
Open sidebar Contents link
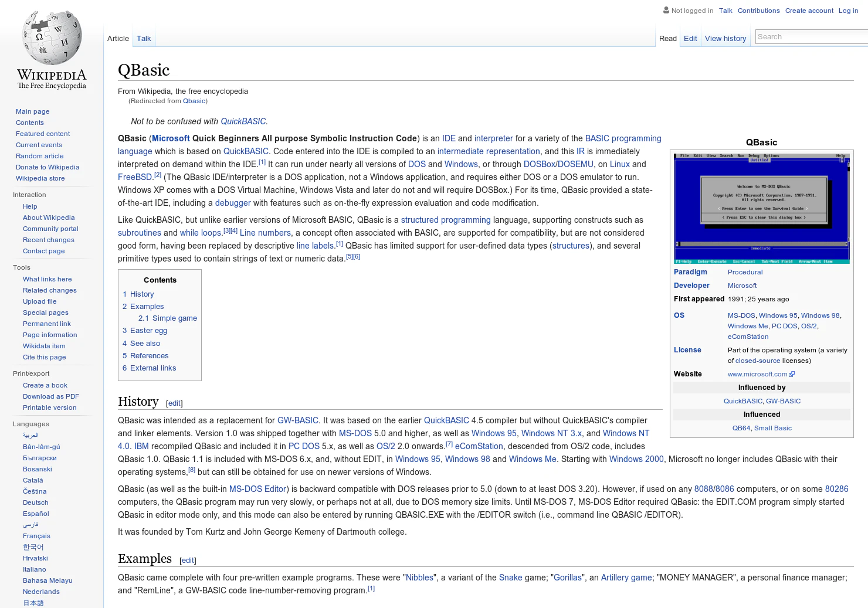click(x=29, y=123)
